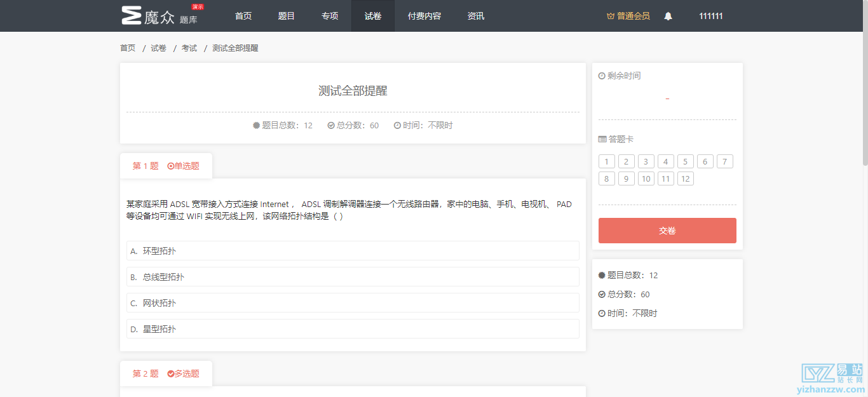868x397 pixels.
Task: Switch to the 题目 navigation tab
Action: tap(286, 16)
